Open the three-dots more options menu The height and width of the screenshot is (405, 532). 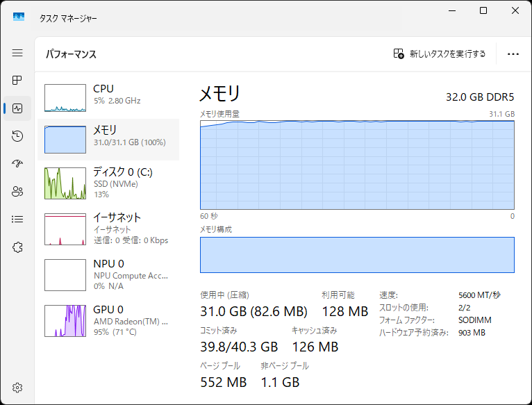click(513, 54)
